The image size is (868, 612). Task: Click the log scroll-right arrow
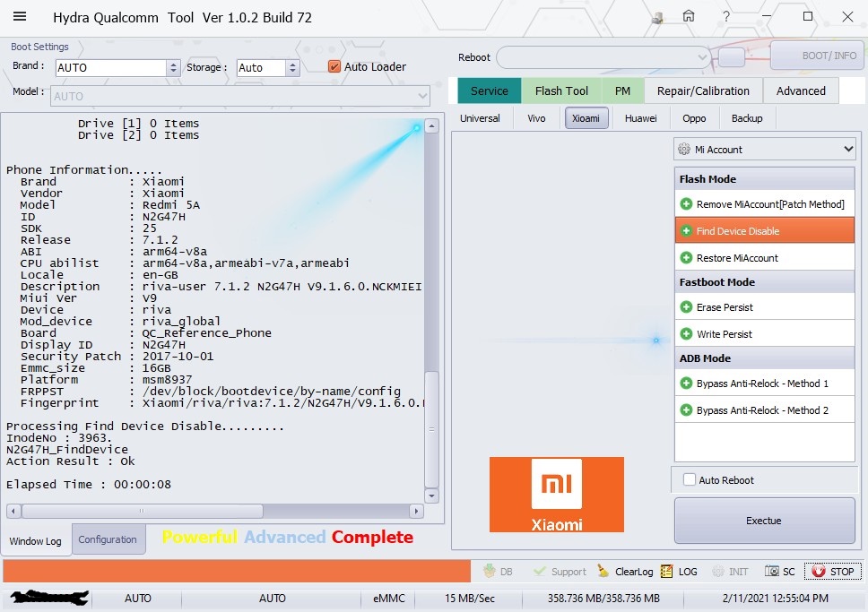416,511
